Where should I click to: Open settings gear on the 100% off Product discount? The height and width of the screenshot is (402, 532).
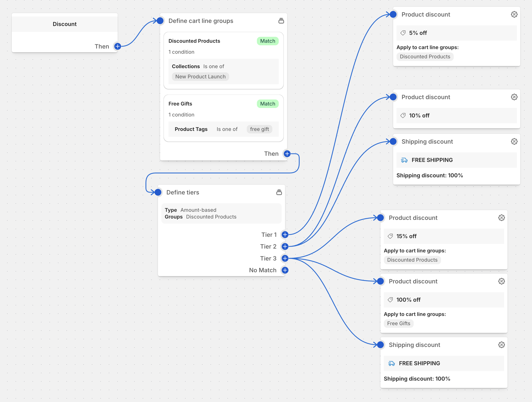501,281
